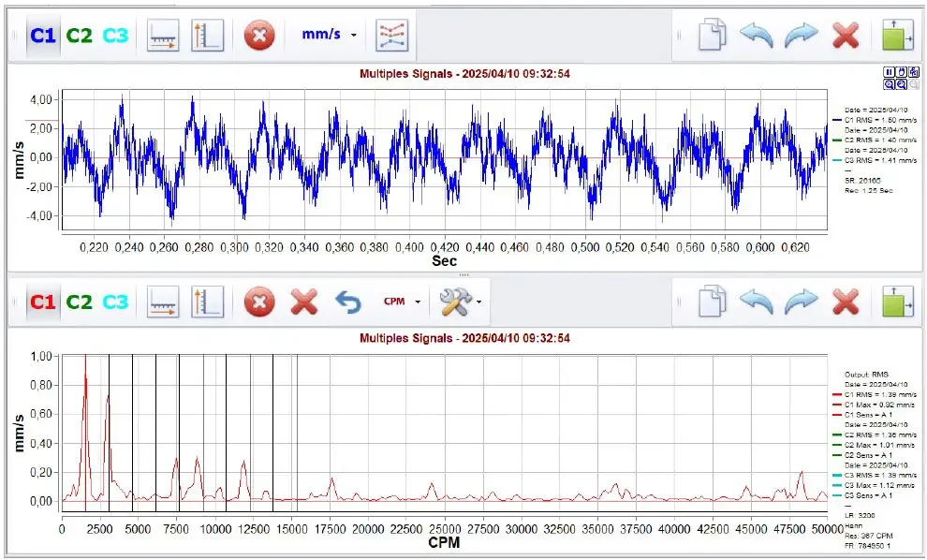
Task: Click the spectrum peak near 1500 CPM
Action: point(86,356)
